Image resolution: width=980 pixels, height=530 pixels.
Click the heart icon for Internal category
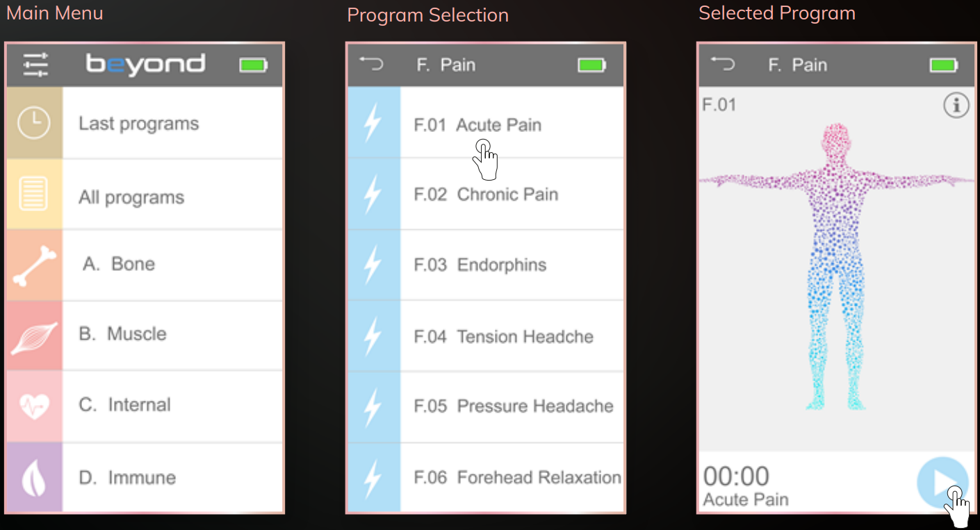tap(34, 406)
